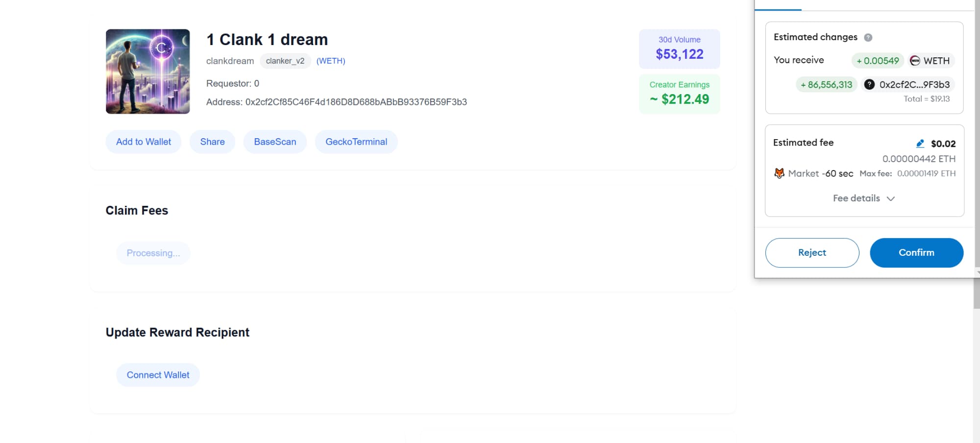
Task: Click the pencil icon to edit gas fee
Action: point(920,144)
